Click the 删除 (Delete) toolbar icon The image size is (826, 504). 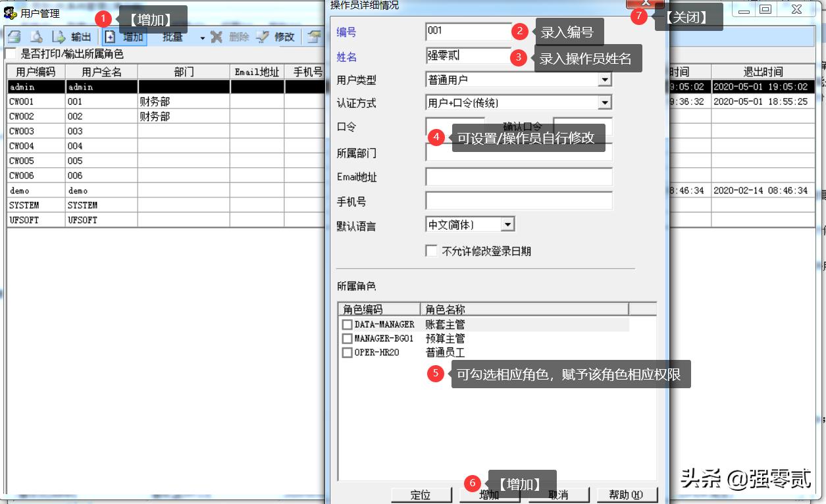pyautogui.click(x=227, y=37)
